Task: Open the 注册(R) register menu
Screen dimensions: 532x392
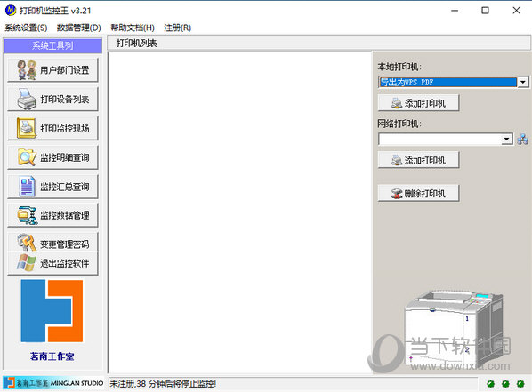Action: 177,28
